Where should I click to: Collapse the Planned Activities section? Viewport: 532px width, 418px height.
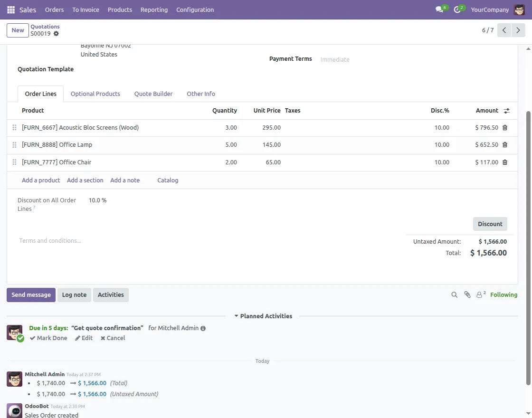[x=263, y=316]
